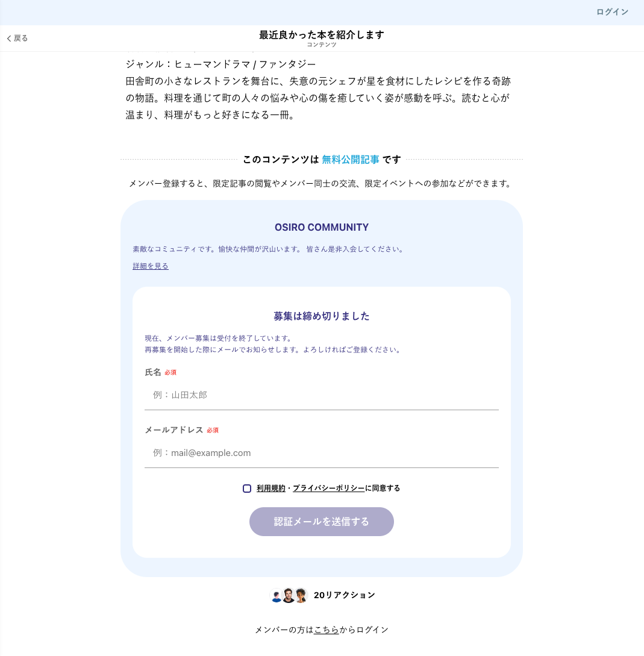Open the 利用規約 link
The image size is (644, 656).
click(x=271, y=489)
